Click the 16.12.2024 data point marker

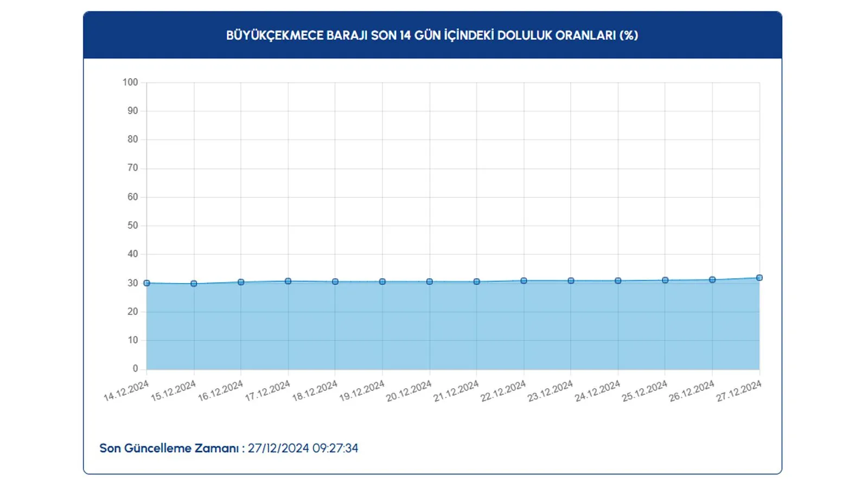(241, 282)
